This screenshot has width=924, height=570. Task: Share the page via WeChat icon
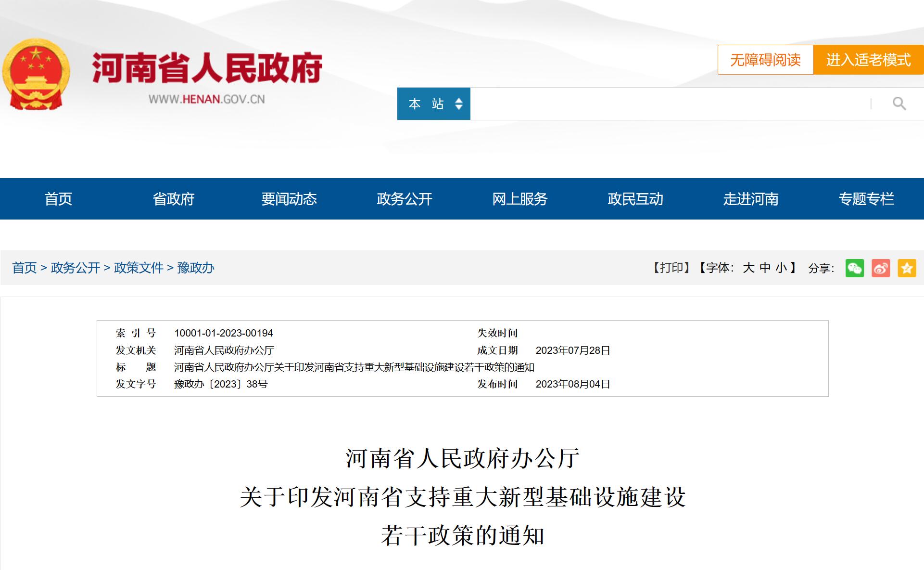pos(855,268)
